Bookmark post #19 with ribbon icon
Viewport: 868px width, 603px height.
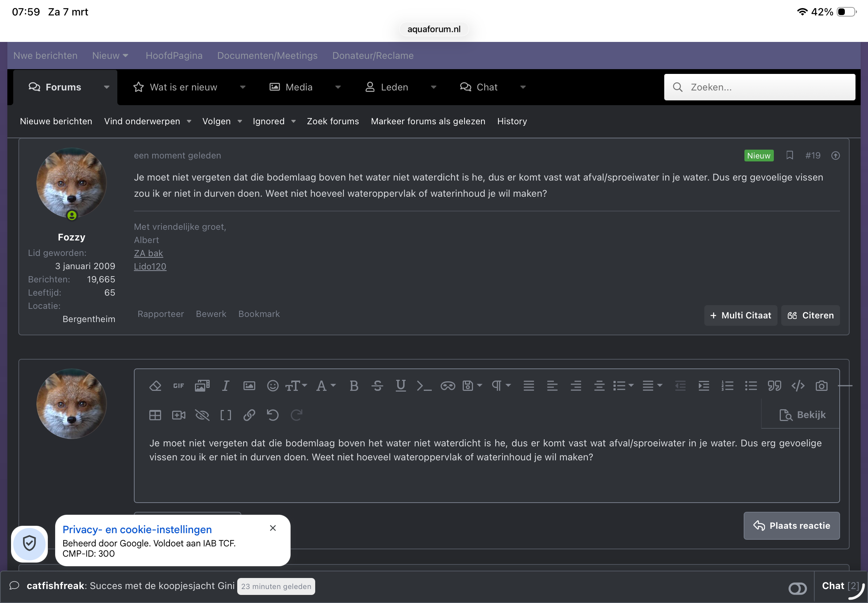[x=789, y=155]
